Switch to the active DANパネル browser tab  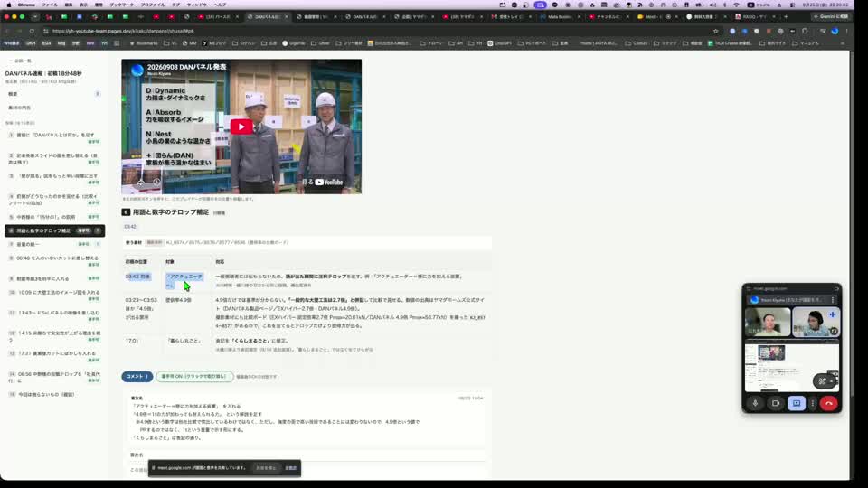[x=268, y=16]
